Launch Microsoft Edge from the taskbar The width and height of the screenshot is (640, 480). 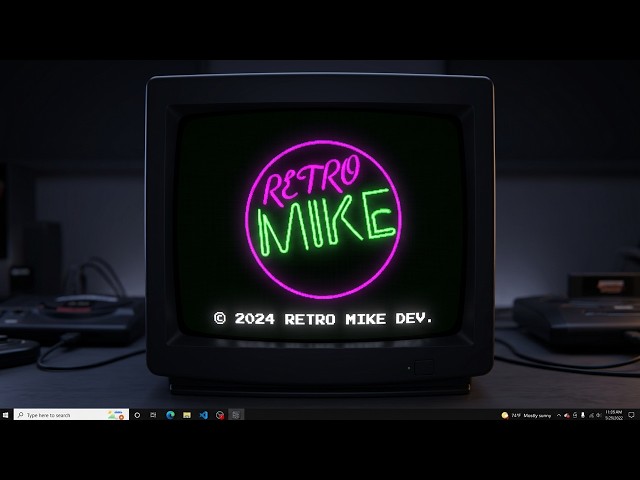pos(170,415)
